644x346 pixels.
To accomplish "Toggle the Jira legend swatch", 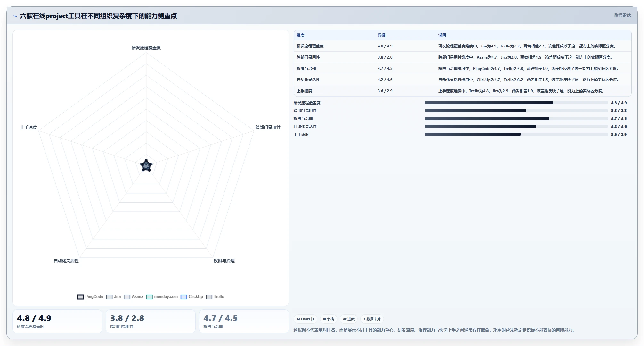I will pyautogui.click(x=109, y=297).
